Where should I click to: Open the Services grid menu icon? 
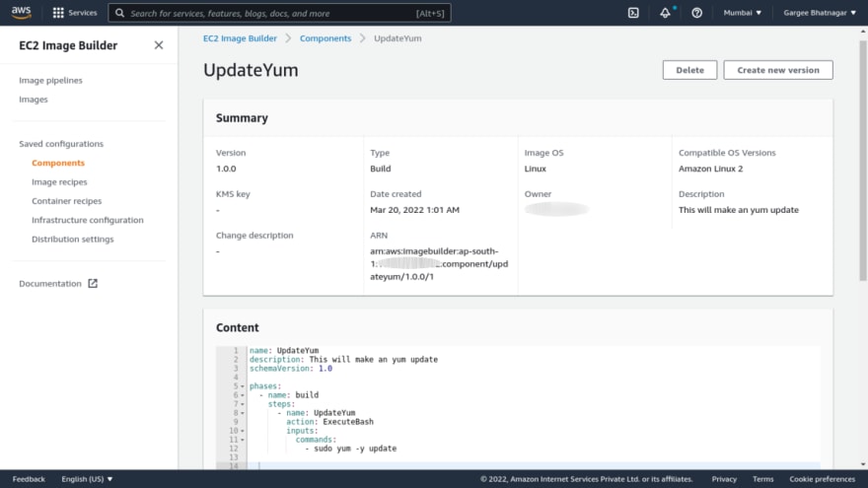point(58,13)
